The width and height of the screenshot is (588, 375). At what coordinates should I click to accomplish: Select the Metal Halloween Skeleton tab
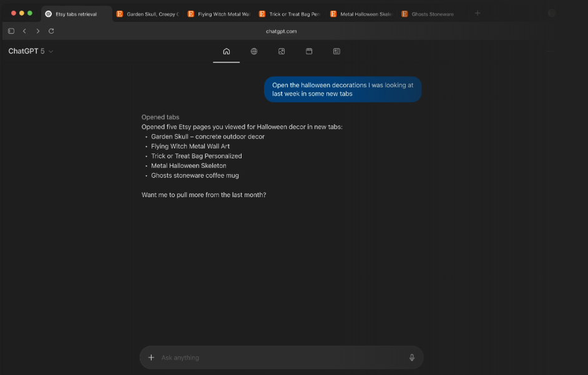click(361, 14)
